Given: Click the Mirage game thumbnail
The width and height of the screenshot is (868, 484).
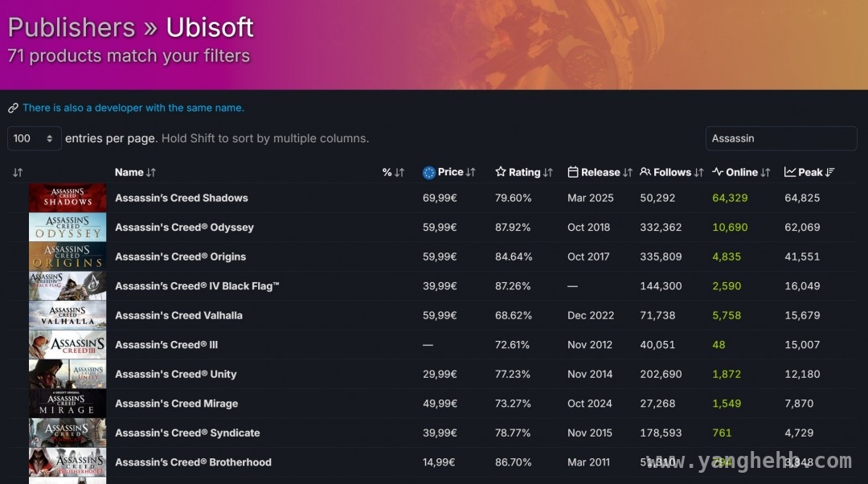Looking at the screenshot, I should (68, 403).
